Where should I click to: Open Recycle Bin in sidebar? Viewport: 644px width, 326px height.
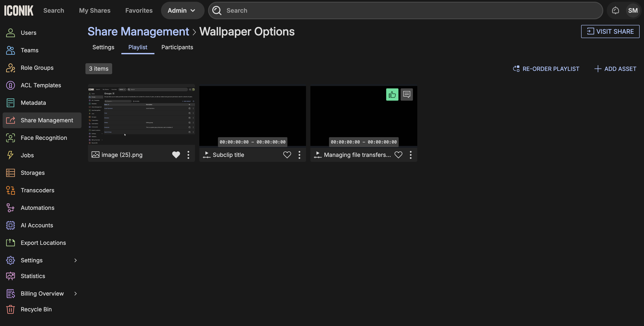tap(36, 309)
